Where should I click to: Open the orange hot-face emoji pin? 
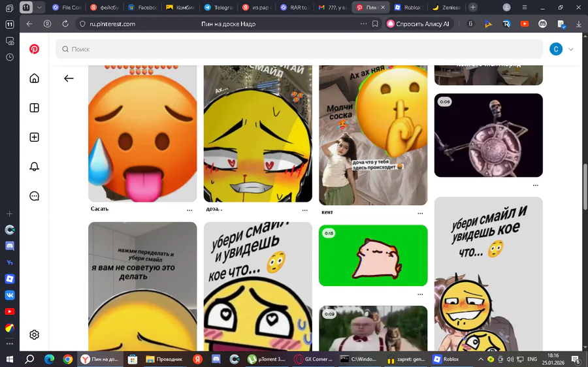pos(142,133)
